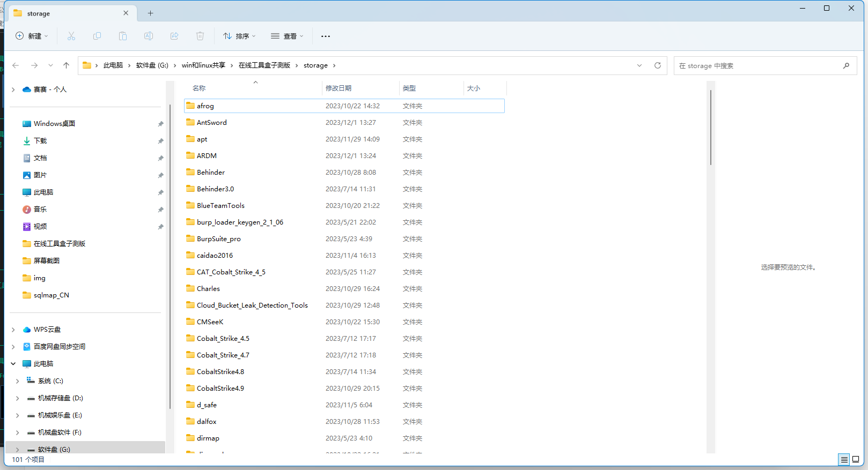Open img folder in sidebar

pyautogui.click(x=40, y=278)
